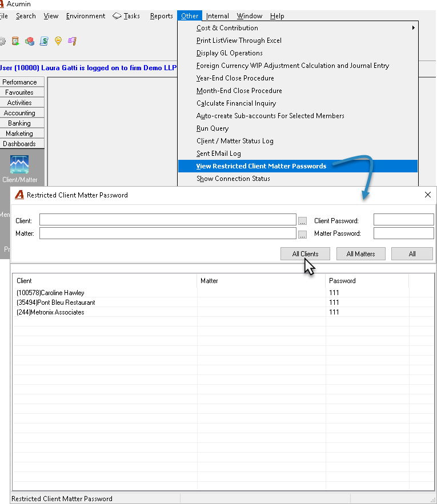Open the Reports menu
The width and height of the screenshot is (437, 504).
pos(161,16)
